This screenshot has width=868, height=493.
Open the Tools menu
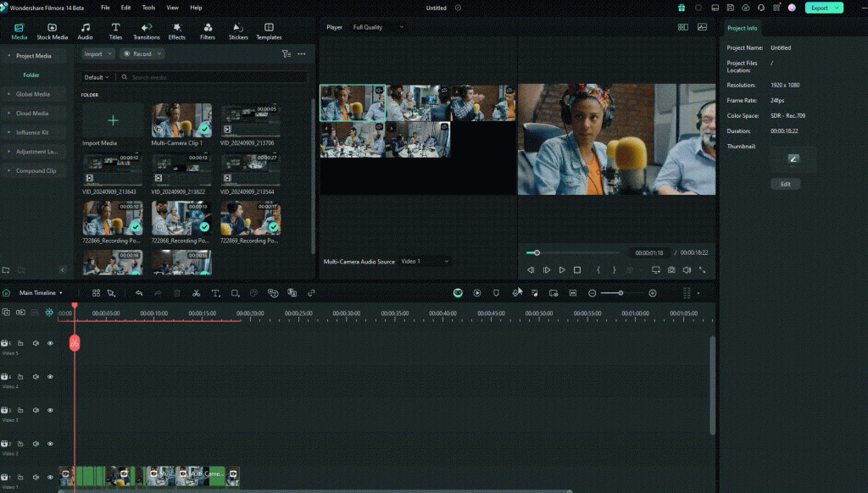point(148,8)
